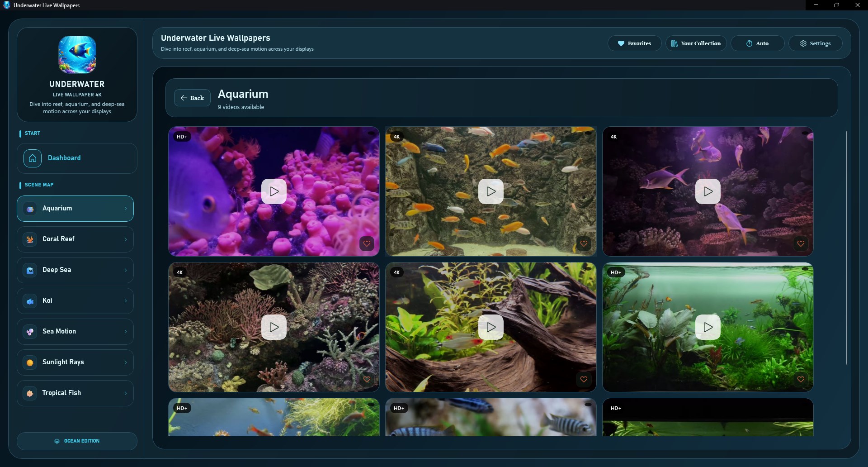Screen dimensions: 868x467
Task: Click the wallpaper gallery vertical scrollbar
Action: 847,248
